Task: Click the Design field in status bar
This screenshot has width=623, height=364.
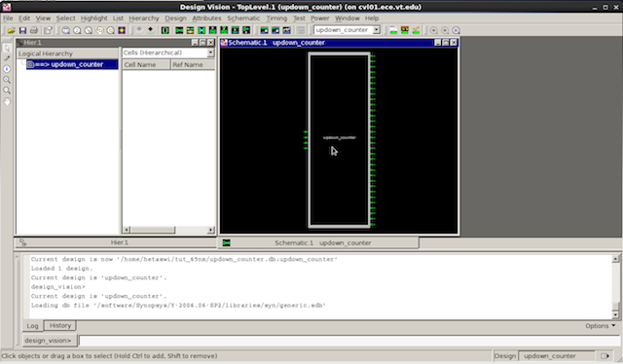Action: [557, 355]
